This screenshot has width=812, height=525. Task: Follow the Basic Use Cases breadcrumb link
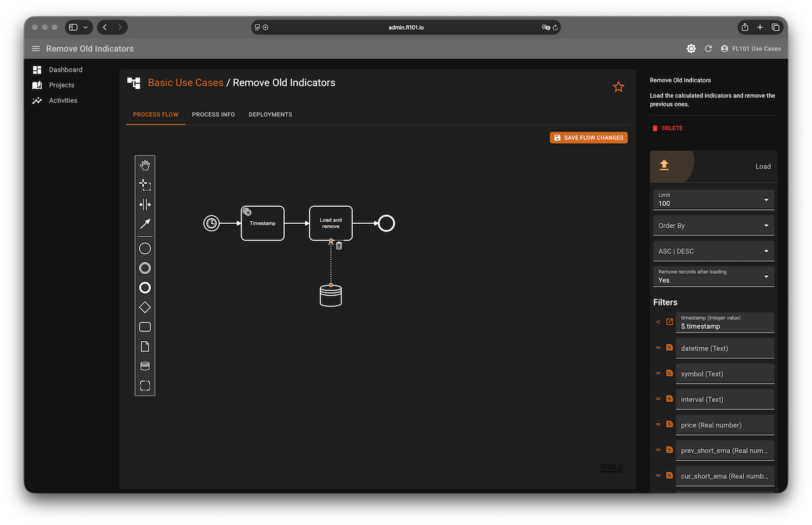click(x=185, y=82)
